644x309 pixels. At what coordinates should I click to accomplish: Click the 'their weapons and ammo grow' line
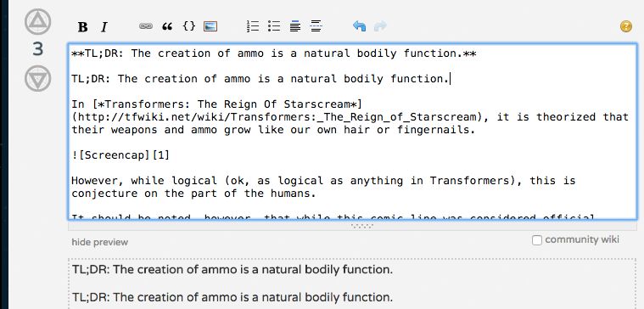pos(273,130)
